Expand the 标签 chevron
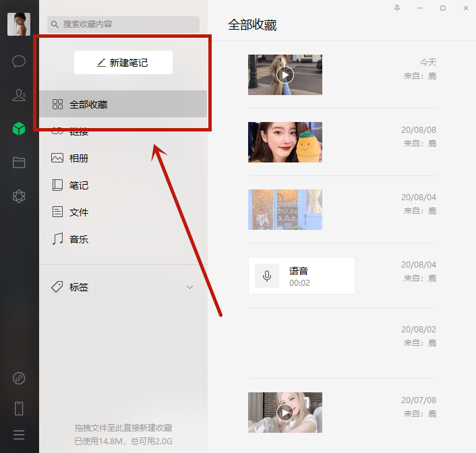The height and width of the screenshot is (453, 476). tap(189, 287)
